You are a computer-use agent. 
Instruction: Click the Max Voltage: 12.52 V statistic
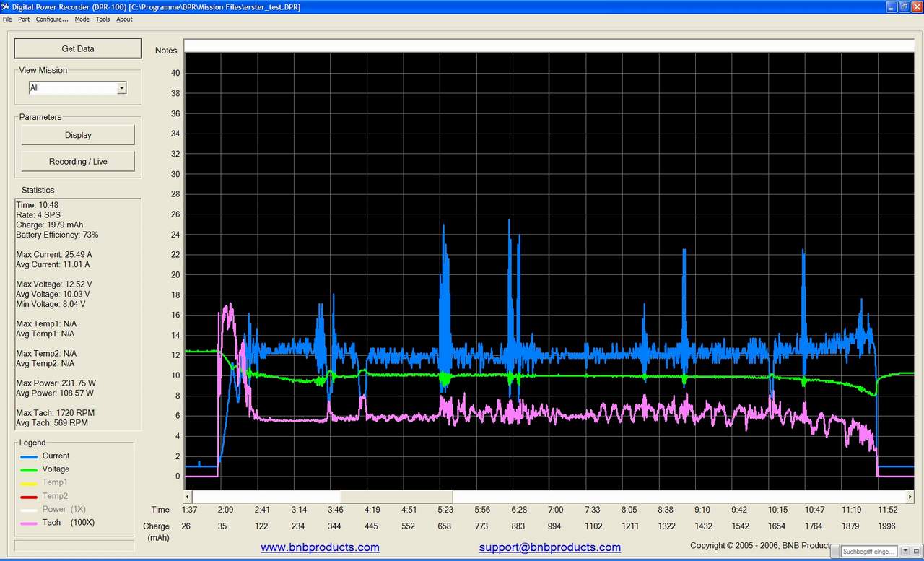coord(54,284)
